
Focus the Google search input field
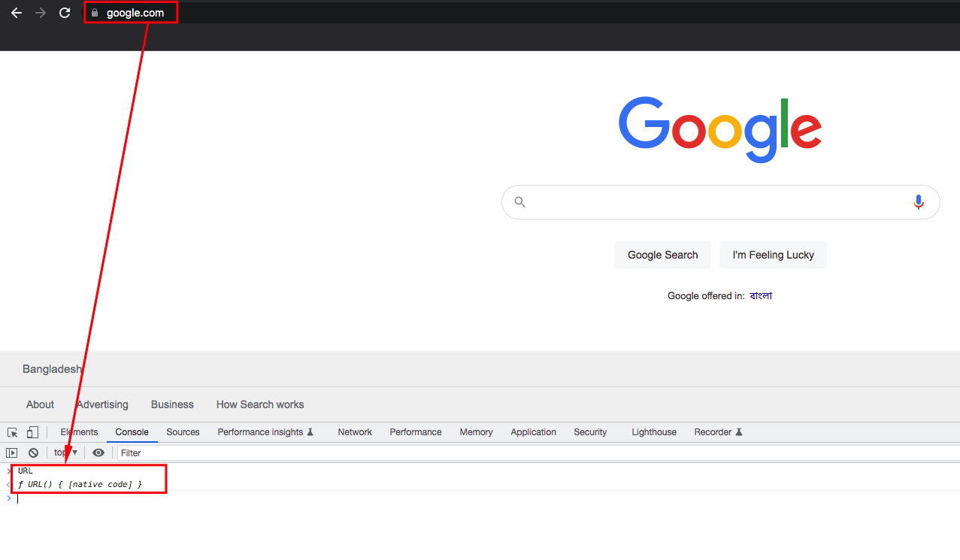tap(720, 202)
